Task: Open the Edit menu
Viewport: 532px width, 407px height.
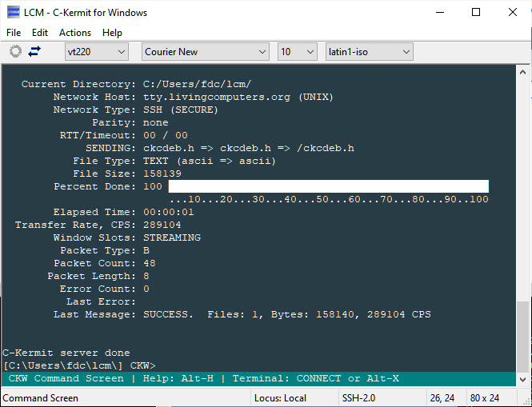Action: point(40,33)
